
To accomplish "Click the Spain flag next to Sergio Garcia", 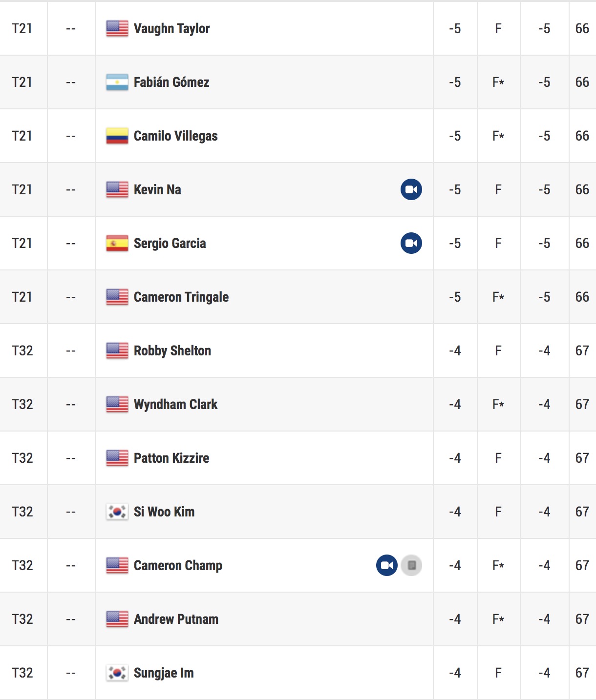I will click(117, 243).
